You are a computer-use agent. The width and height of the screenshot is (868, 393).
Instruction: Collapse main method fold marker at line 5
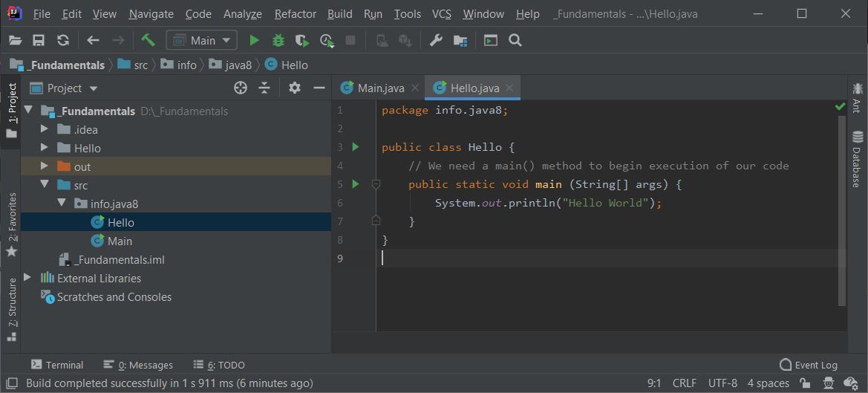[x=376, y=184]
